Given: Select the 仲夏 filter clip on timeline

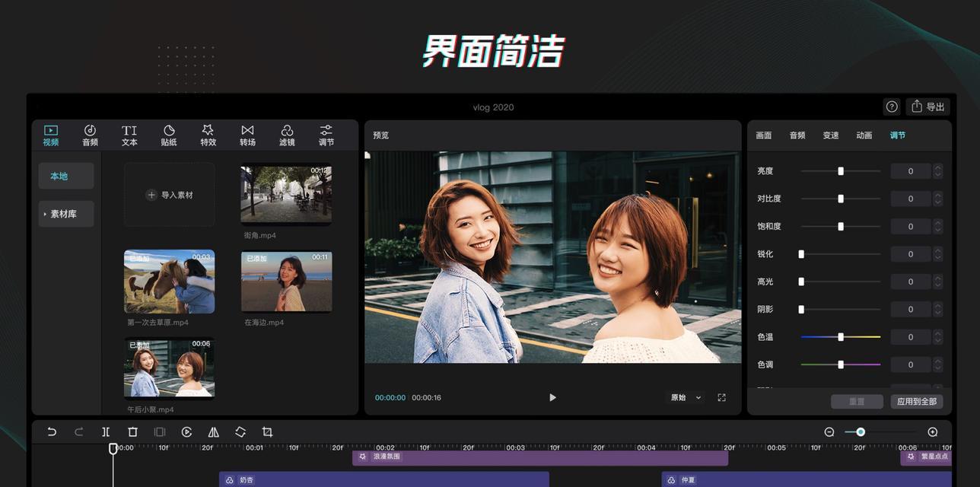Looking at the screenshot, I should coord(807,479).
